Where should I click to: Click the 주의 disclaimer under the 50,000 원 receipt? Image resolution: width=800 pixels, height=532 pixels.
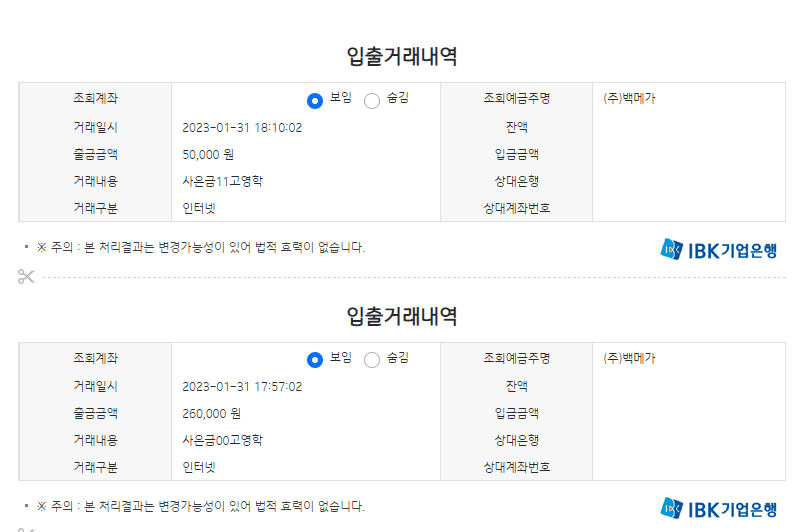(200, 247)
